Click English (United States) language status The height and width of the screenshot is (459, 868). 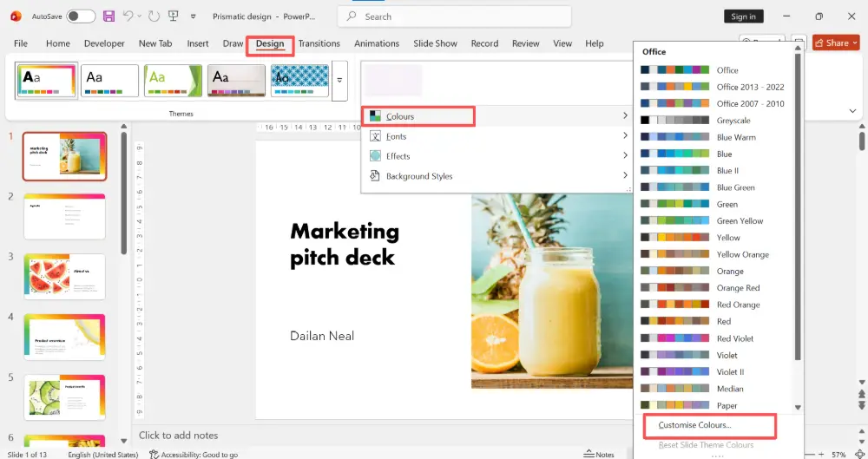[103, 455]
